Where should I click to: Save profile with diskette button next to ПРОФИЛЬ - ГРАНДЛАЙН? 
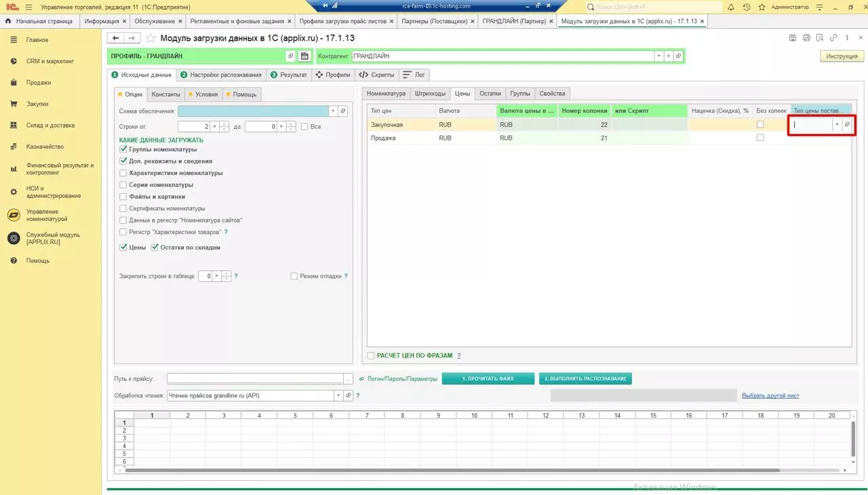click(x=304, y=56)
